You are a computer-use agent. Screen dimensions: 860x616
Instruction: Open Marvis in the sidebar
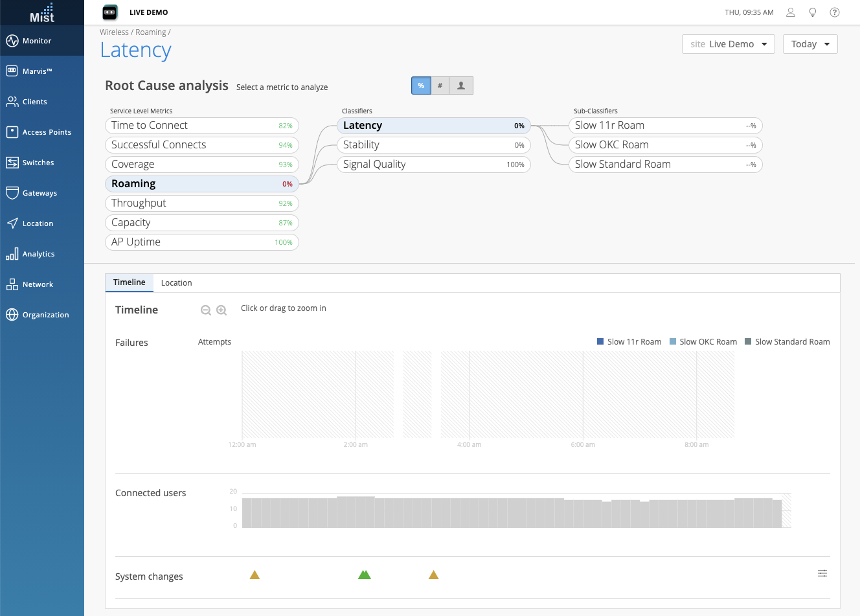pyautogui.click(x=38, y=71)
